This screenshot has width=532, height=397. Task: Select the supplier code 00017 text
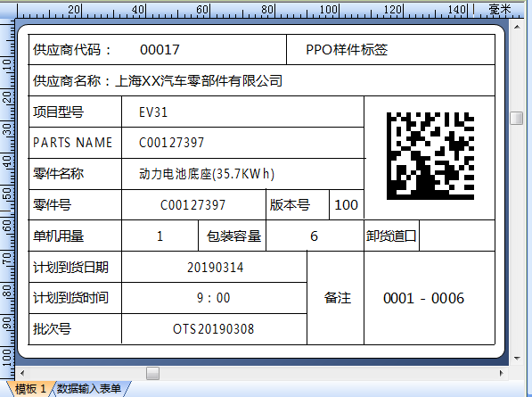point(160,50)
